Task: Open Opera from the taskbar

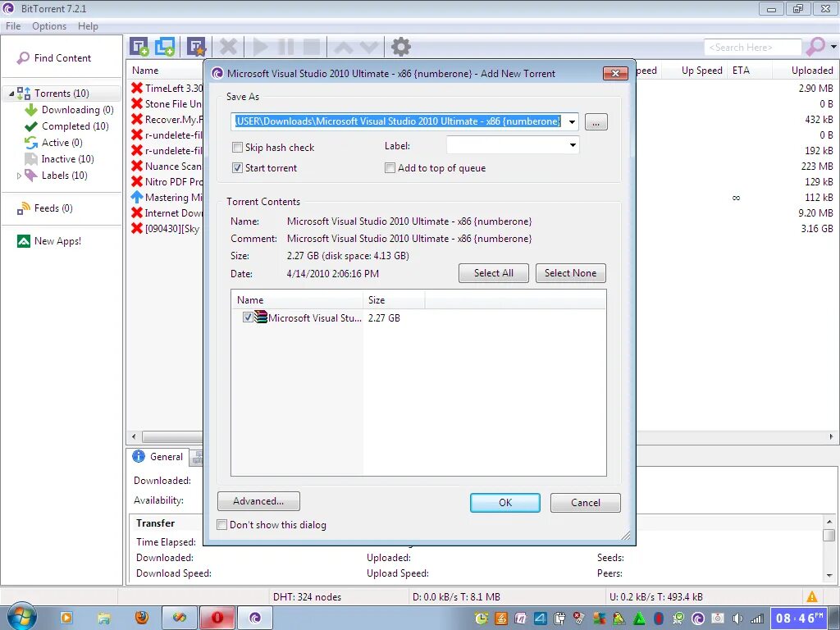Action: pos(217,618)
